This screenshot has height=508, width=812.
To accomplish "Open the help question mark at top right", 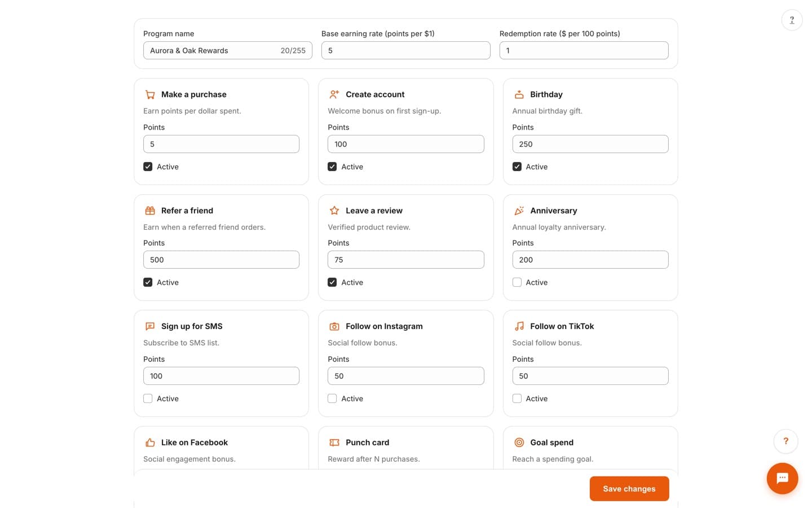I will 792,20.
